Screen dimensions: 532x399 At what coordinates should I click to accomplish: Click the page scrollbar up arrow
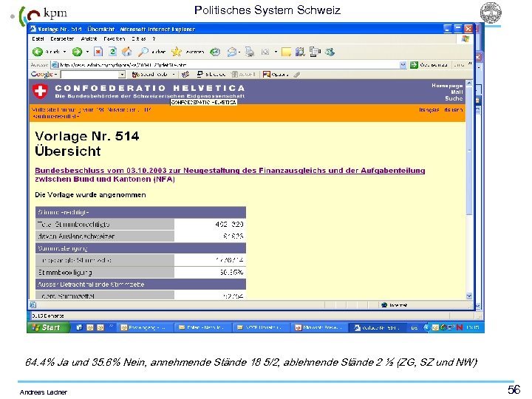(469, 83)
